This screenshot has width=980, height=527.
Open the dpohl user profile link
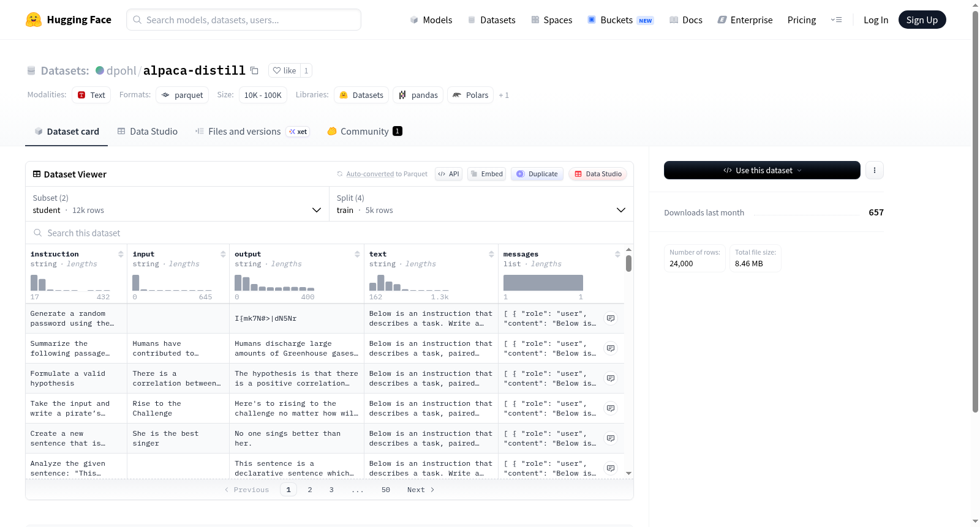click(x=121, y=70)
